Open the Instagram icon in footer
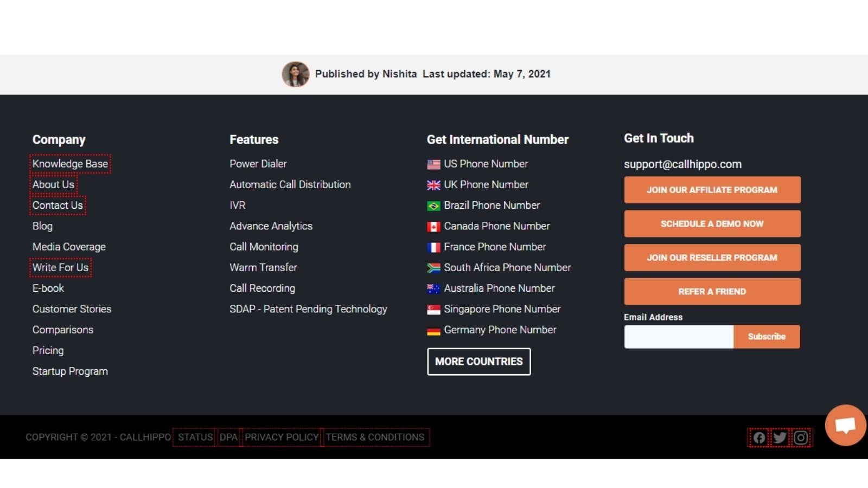This screenshot has height=488, width=868. 801,438
